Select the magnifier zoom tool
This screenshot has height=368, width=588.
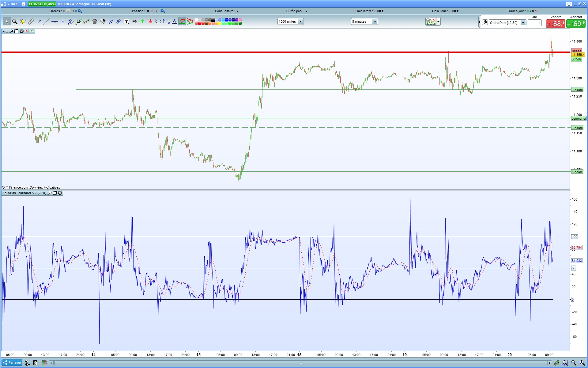[x=15, y=21]
